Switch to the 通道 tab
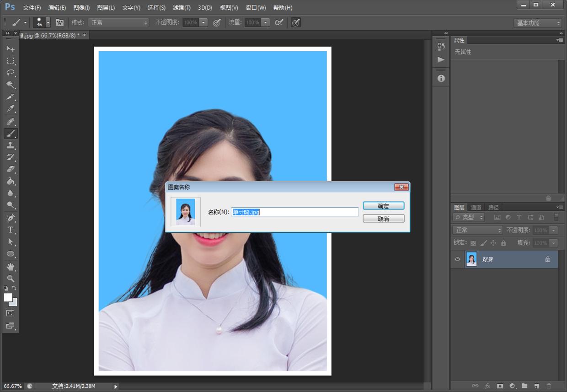The width and height of the screenshot is (567, 392). pos(476,207)
